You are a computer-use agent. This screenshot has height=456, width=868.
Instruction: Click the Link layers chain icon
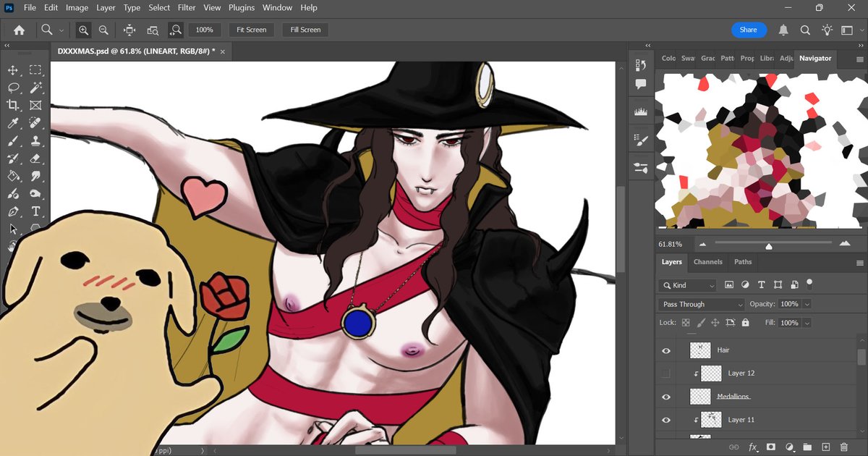click(x=734, y=447)
